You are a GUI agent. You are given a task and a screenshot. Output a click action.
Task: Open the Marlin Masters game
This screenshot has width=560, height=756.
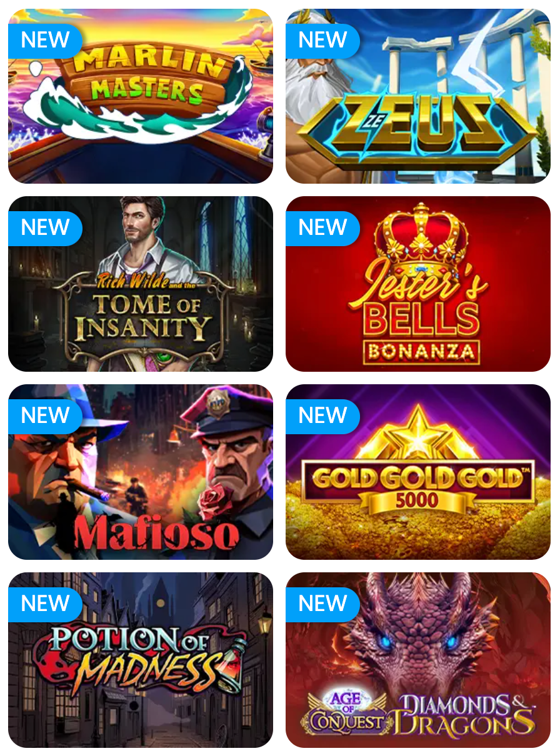[x=141, y=96]
